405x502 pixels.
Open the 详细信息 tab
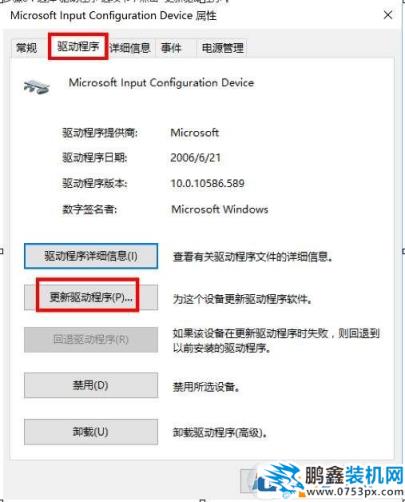click(130, 48)
